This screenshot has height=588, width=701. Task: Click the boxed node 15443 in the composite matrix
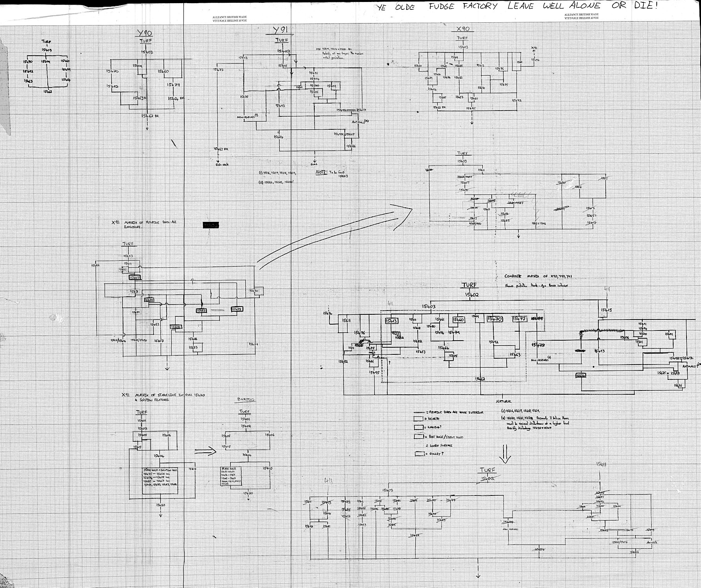[391, 321]
